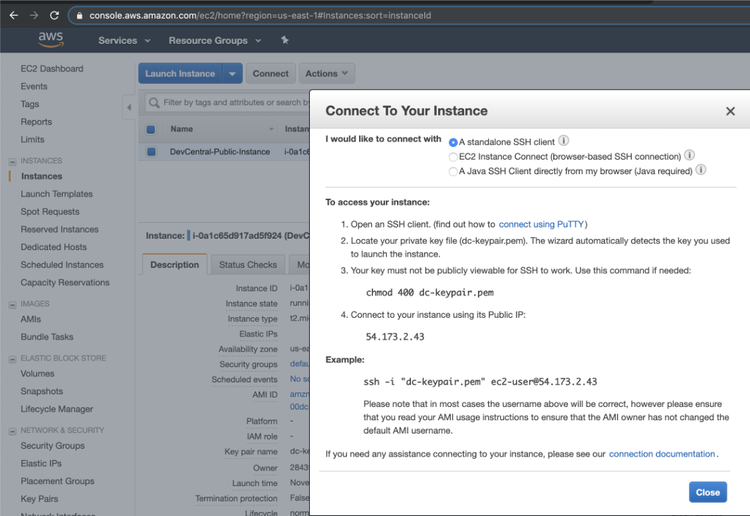Screen dimensions: 750x516
Task: Choose Java SSH Client radio option
Action: tap(453, 171)
